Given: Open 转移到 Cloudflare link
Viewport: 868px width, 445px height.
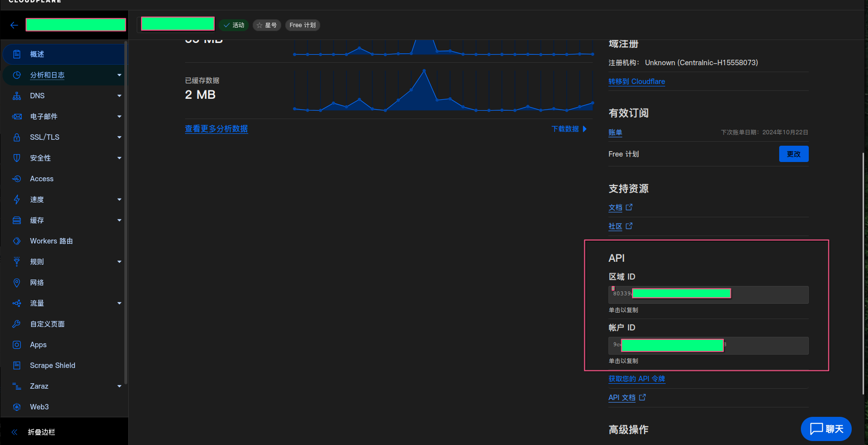Looking at the screenshot, I should [637, 81].
